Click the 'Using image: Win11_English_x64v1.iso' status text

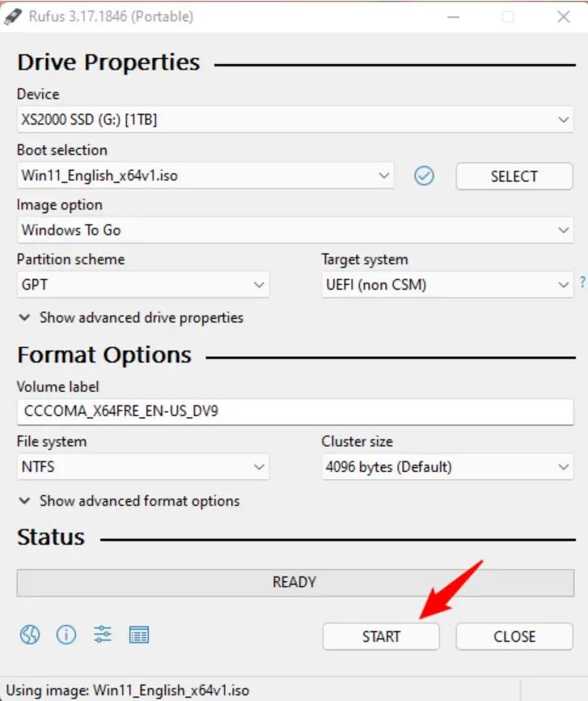pos(128,690)
